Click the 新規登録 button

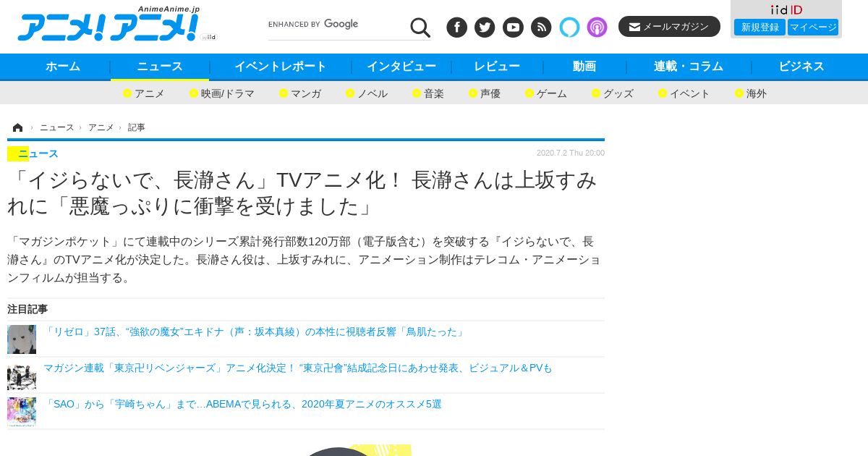pyautogui.click(x=759, y=28)
